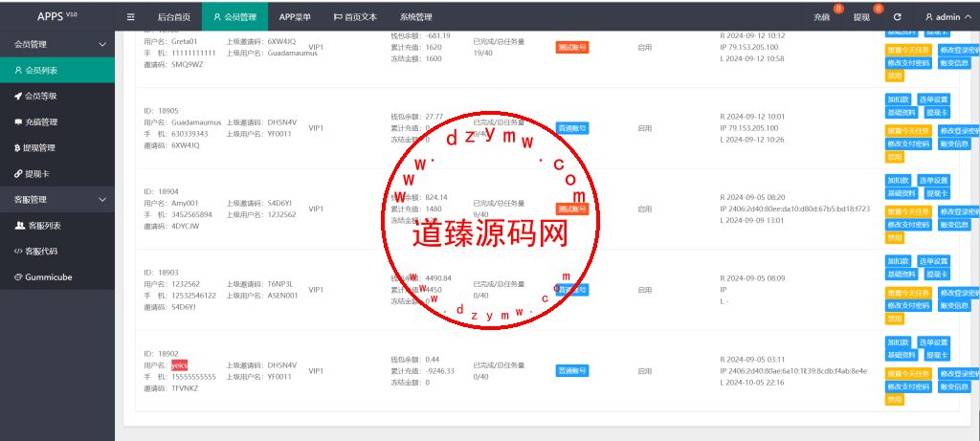Open the 提现 notifications in top bar
This screenshot has height=441, width=980.
861,17
